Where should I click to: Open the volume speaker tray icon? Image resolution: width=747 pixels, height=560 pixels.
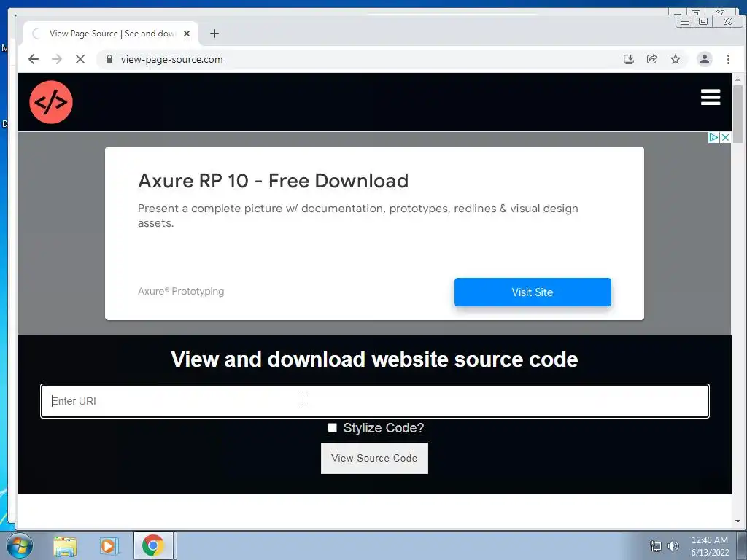coord(673,546)
